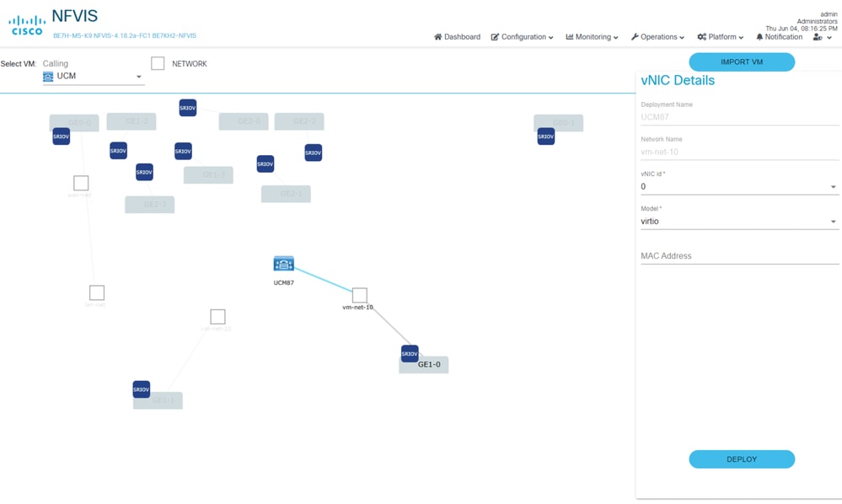This screenshot has width=842, height=504.
Task: Click the vm-net-10 network node
Action: [359, 295]
